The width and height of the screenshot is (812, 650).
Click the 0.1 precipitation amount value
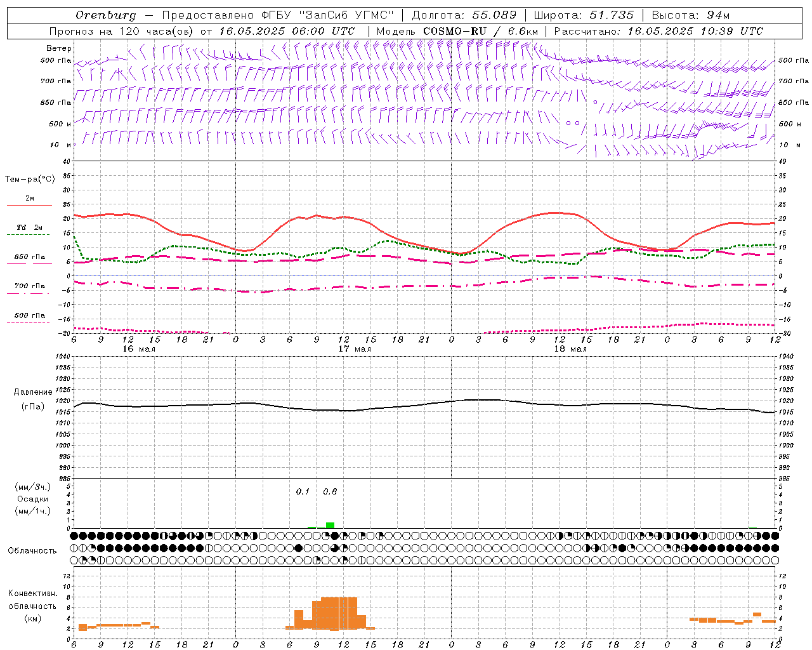[x=303, y=491]
